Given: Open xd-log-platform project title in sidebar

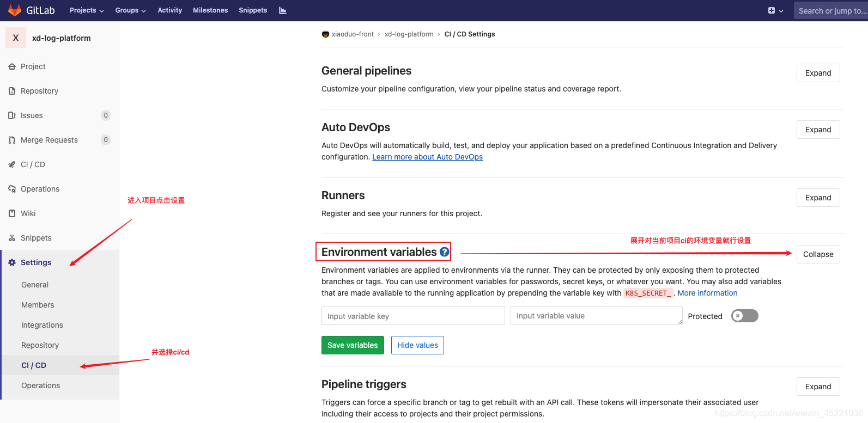Looking at the screenshot, I should pyautogui.click(x=62, y=38).
